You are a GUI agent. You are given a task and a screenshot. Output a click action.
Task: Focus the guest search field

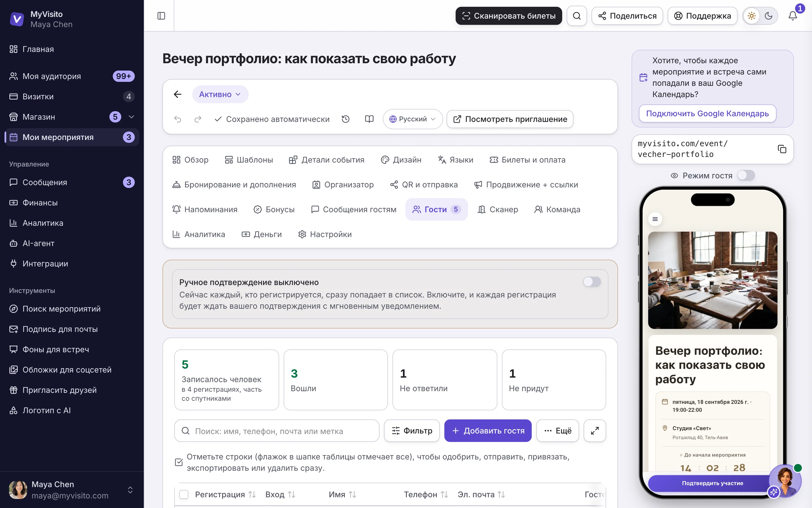point(277,430)
